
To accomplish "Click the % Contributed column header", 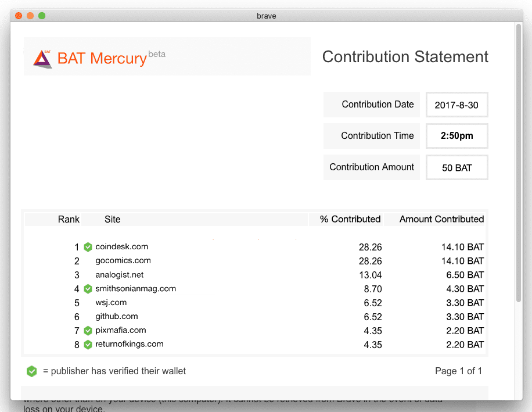I will (x=350, y=219).
